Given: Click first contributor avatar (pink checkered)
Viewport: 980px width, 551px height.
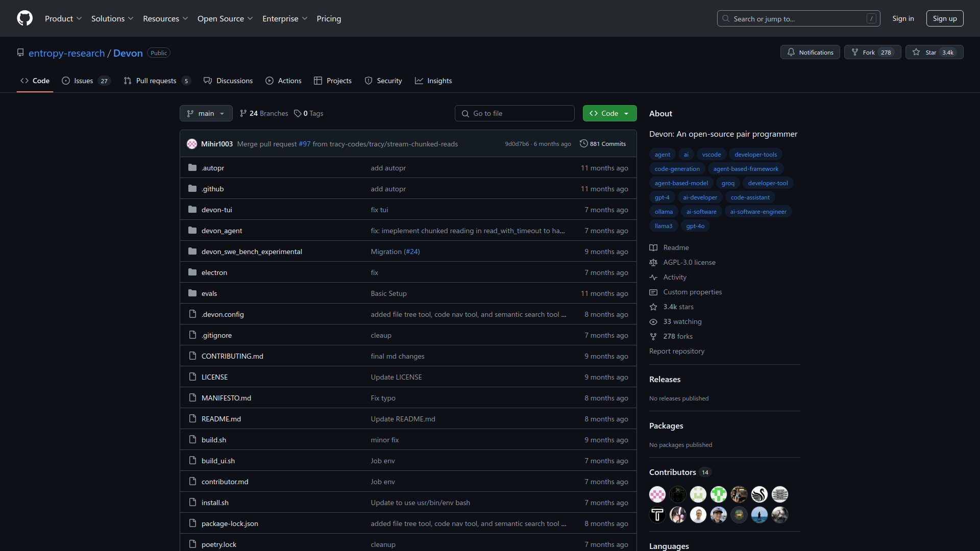Looking at the screenshot, I should [657, 494].
